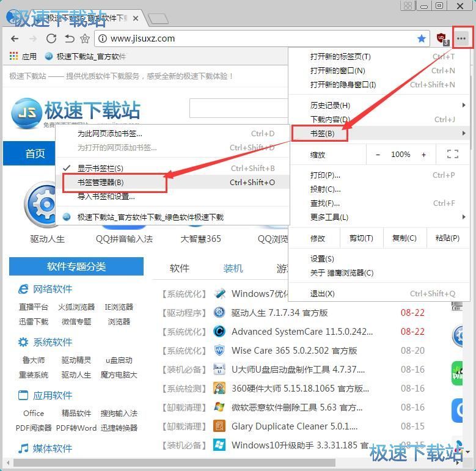
Task: Open 关于 猎鹰浏览器(C) menu item
Action: pos(379,273)
